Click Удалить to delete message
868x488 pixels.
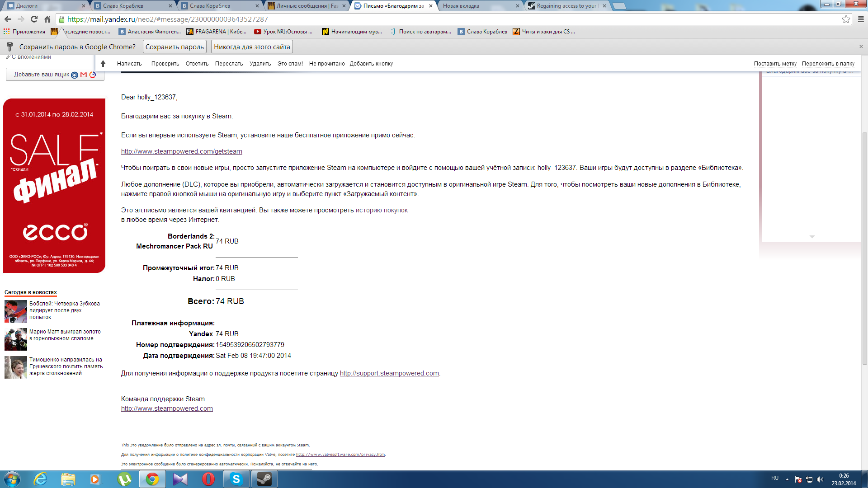(260, 64)
